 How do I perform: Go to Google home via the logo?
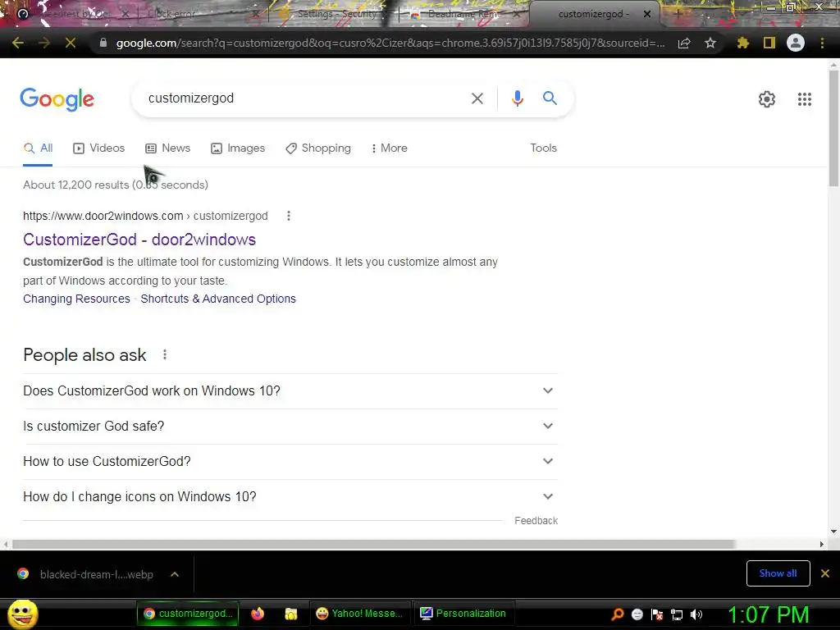pyautogui.click(x=57, y=99)
